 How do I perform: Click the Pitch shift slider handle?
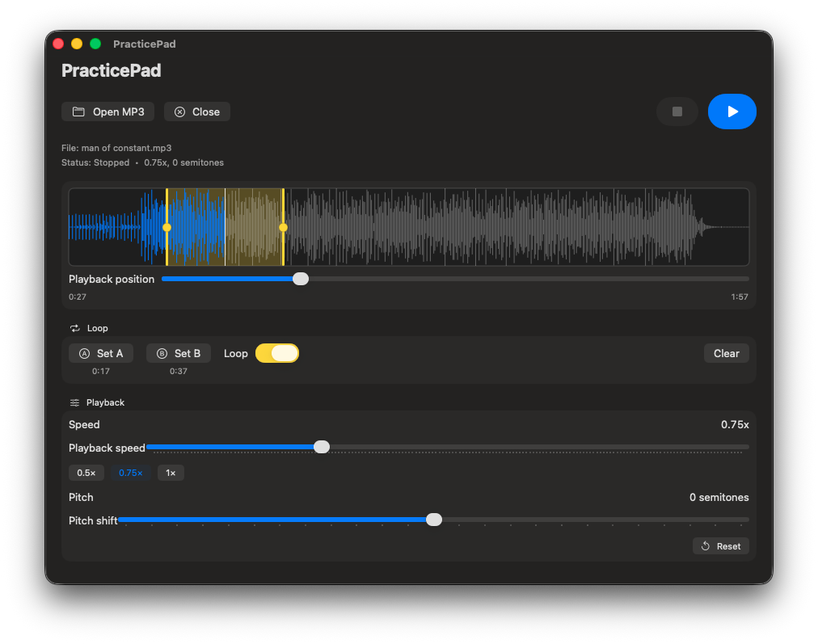434,520
